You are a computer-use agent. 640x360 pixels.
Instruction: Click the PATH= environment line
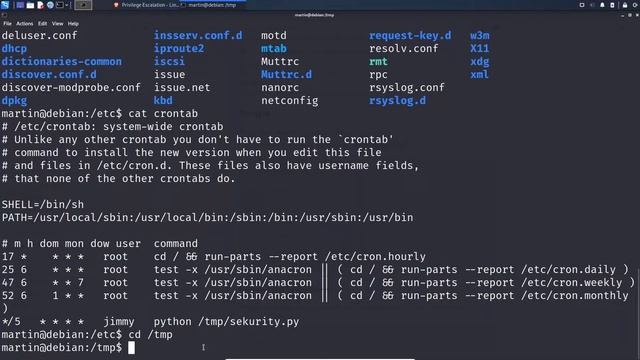pyautogui.click(x=207, y=218)
